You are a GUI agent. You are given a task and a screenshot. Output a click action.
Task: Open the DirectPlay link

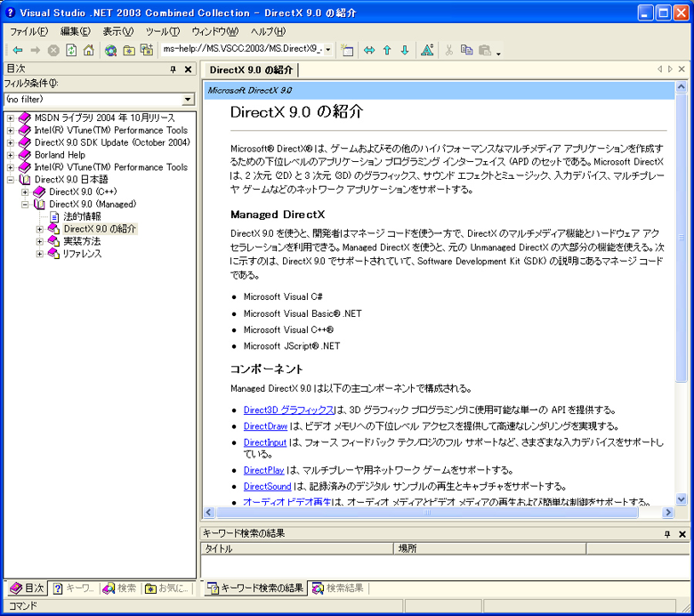click(x=263, y=470)
